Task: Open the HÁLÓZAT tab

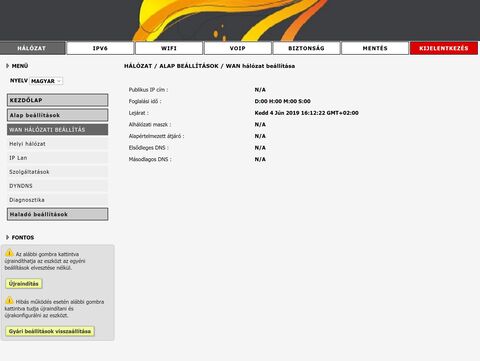Action: click(x=33, y=48)
